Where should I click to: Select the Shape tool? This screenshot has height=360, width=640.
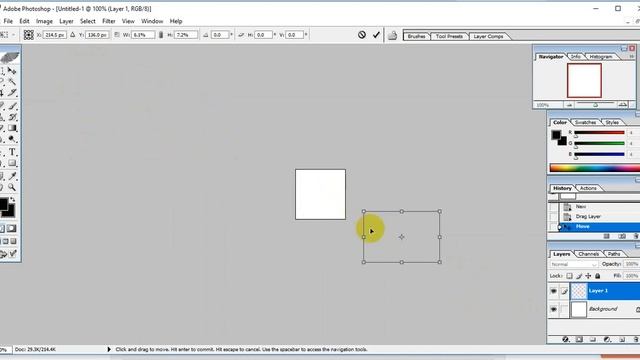pyautogui.click(x=12, y=163)
